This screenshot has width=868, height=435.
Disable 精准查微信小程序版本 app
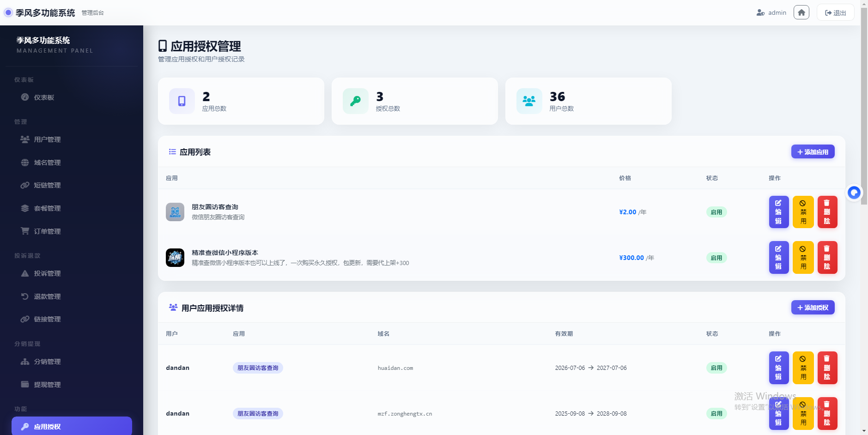point(803,258)
